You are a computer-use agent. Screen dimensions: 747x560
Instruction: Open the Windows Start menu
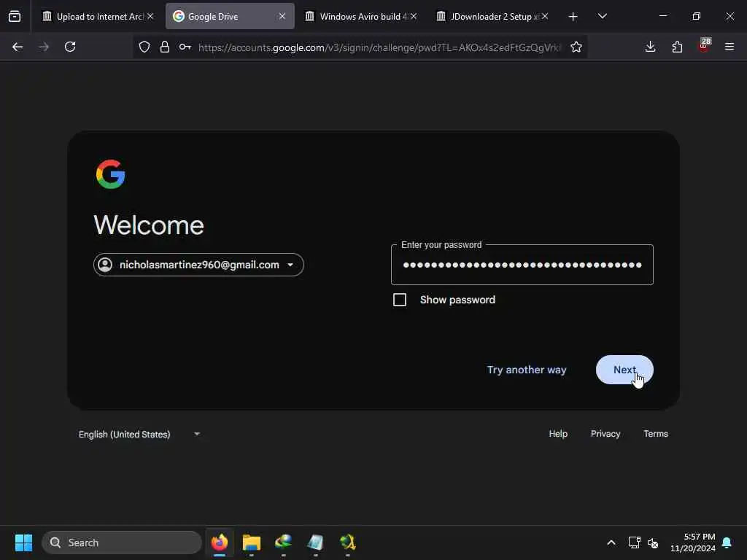23,542
